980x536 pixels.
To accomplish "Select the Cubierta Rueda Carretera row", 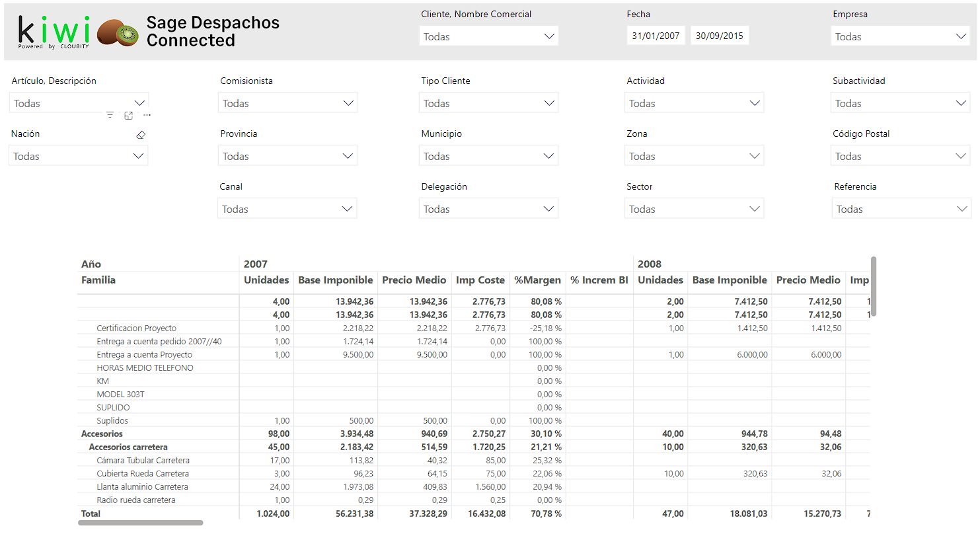I will click(x=143, y=474).
